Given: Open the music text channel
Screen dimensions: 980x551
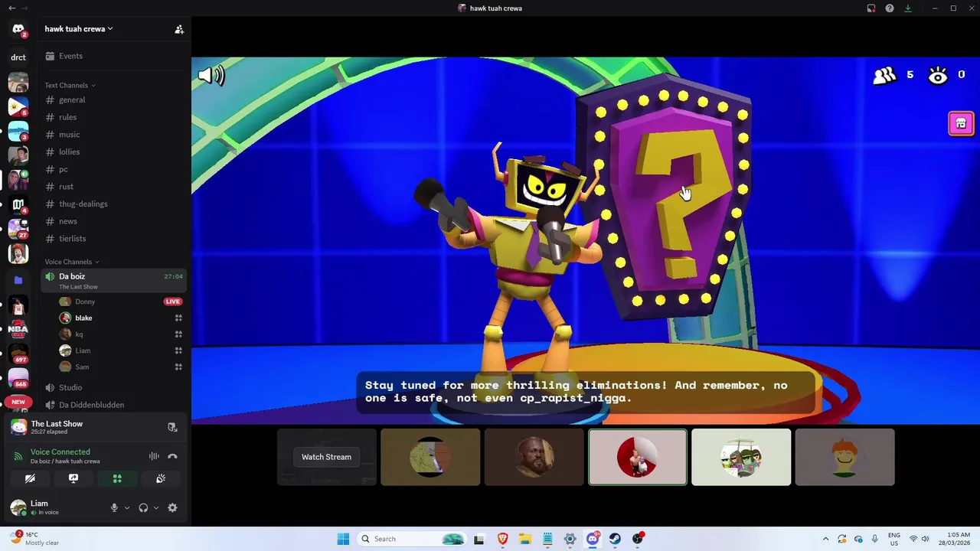Looking at the screenshot, I should 113,135.
